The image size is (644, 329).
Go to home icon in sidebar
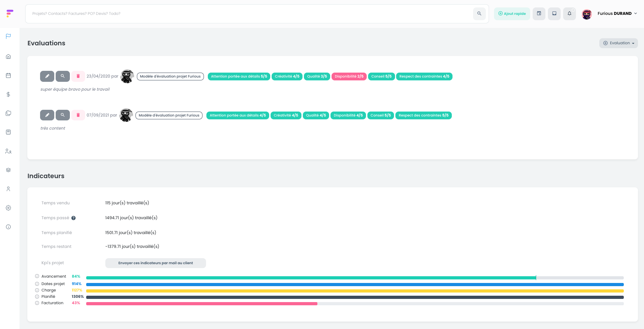pos(9,56)
